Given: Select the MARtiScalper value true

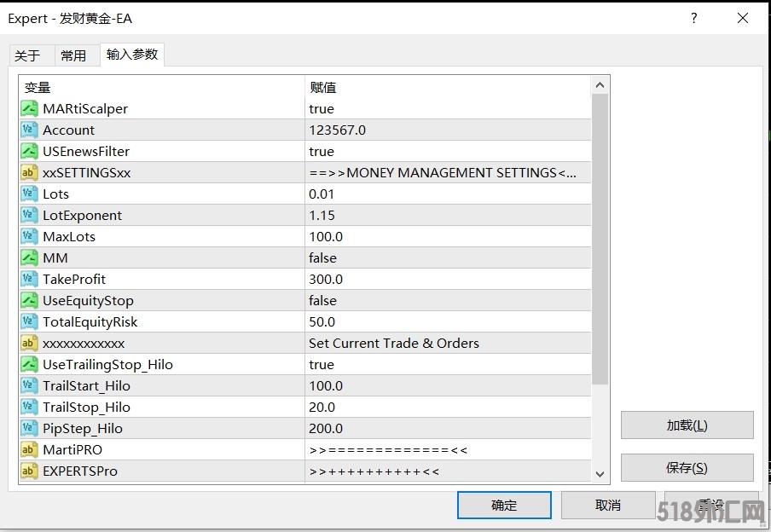Looking at the screenshot, I should tap(448, 108).
